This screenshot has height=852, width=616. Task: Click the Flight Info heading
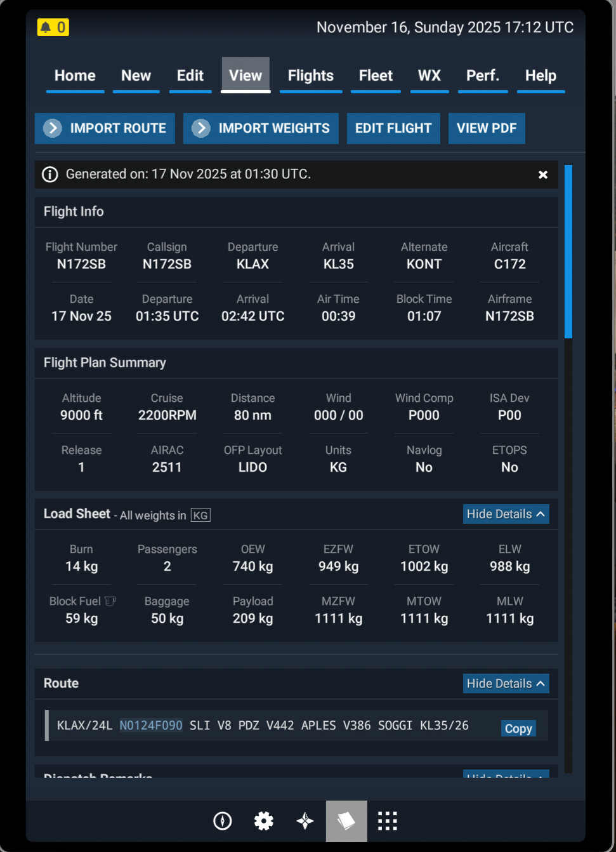[74, 211]
